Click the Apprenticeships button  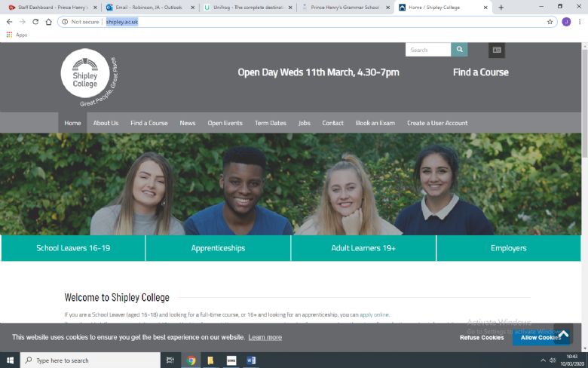click(x=218, y=248)
